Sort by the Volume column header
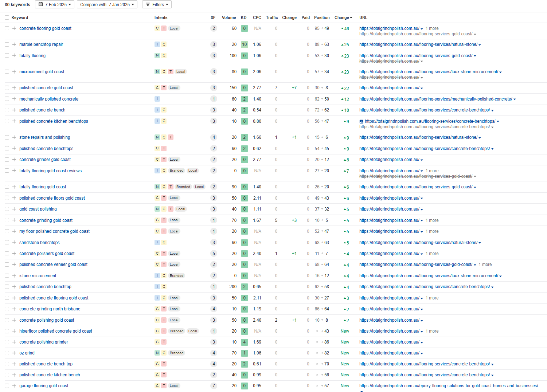This screenshot has height=392, width=547. tap(228, 17)
